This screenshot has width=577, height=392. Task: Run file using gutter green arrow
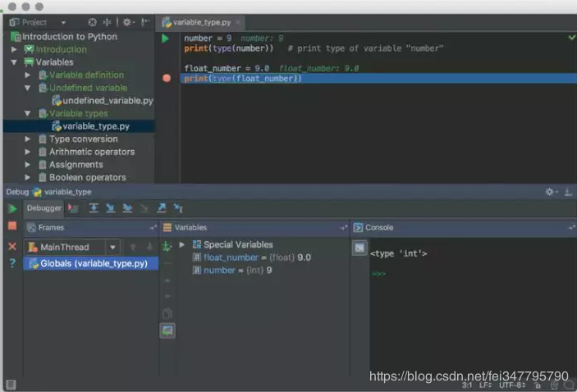click(165, 39)
